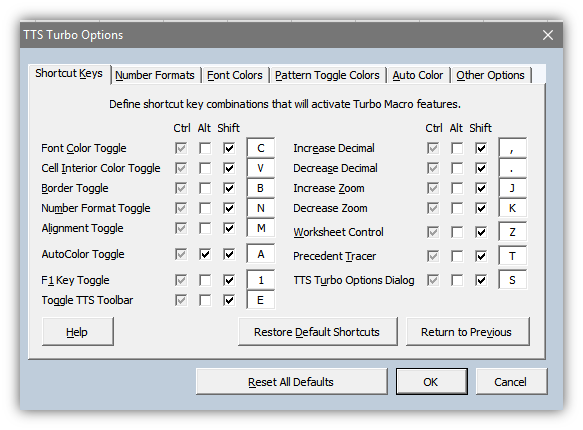The image size is (583, 430).
Task: Enable Alt for Font Color Toggle
Action: pyautogui.click(x=205, y=148)
